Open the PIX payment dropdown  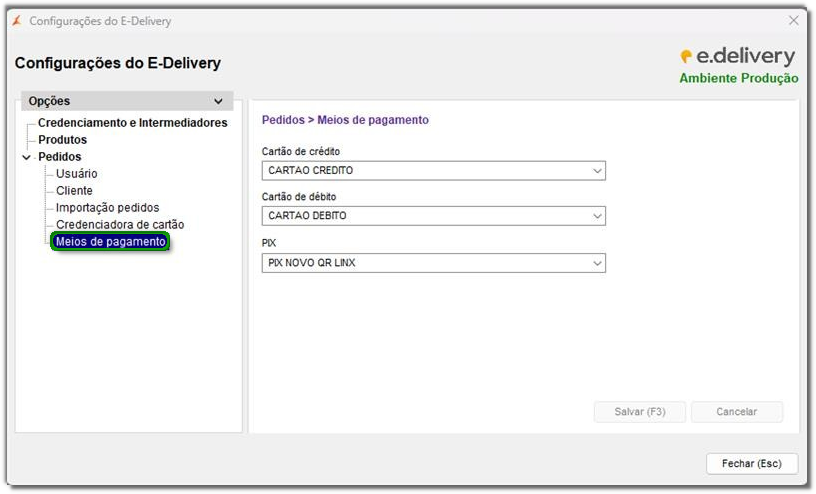point(434,263)
